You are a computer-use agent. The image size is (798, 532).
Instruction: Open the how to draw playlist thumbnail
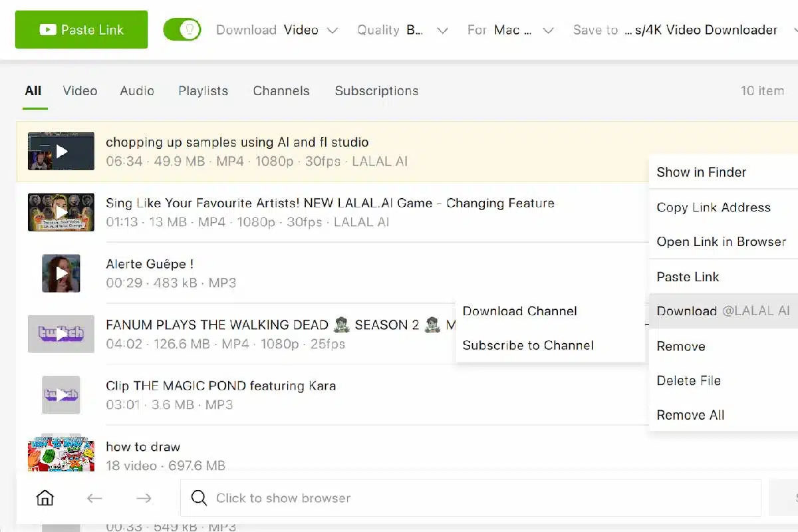click(x=61, y=455)
